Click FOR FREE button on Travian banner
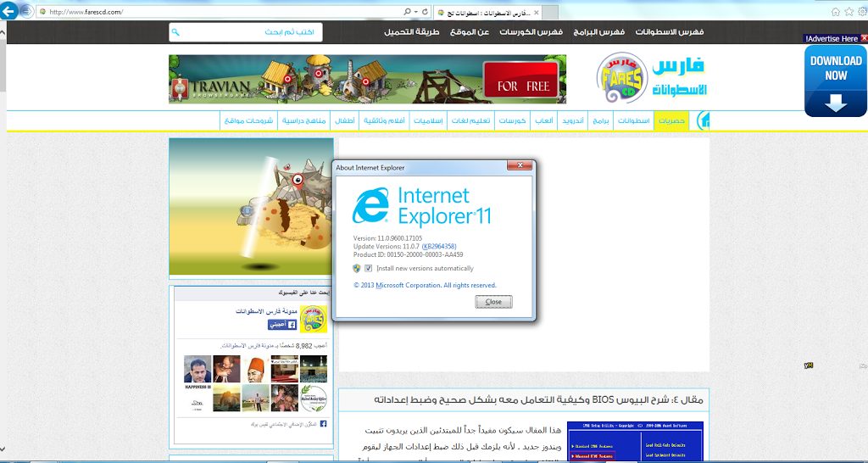The image size is (868, 463). pyautogui.click(x=521, y=81)
